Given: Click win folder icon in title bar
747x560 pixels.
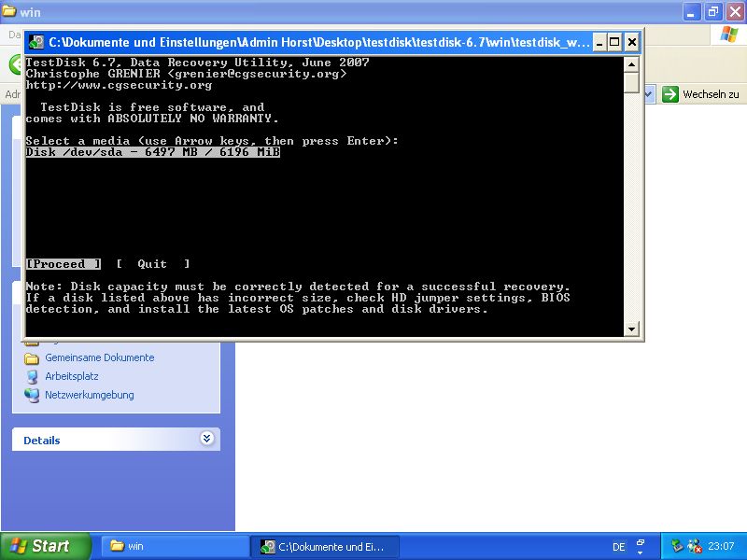Looking at the screenshot, I should pos(8,11).
